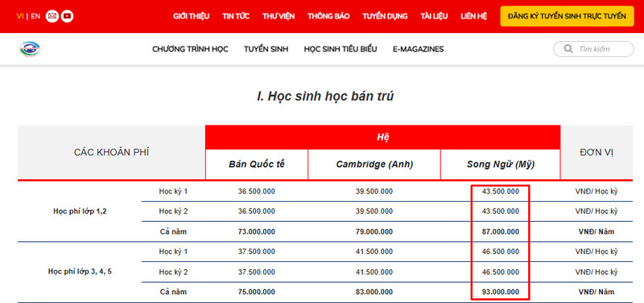Click the 73.000.000 yearly fee cell

click(x=257, y=231)
